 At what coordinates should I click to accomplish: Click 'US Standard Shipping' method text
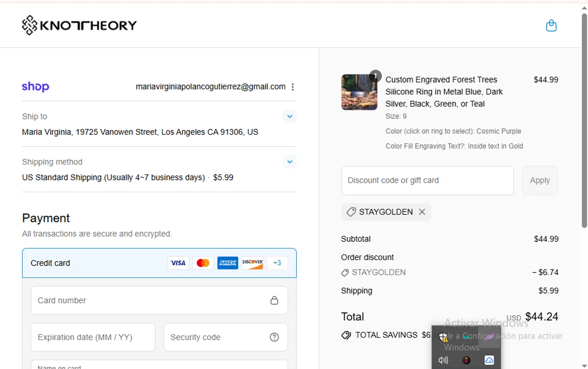click(x=62, y=178)
